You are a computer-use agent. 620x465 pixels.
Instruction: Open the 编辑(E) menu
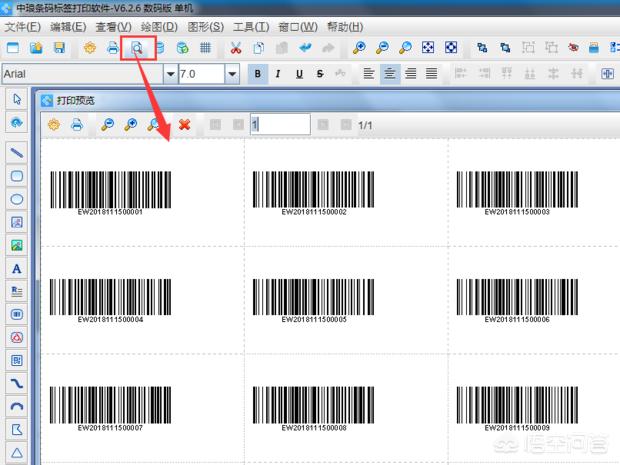click(68, 27)
